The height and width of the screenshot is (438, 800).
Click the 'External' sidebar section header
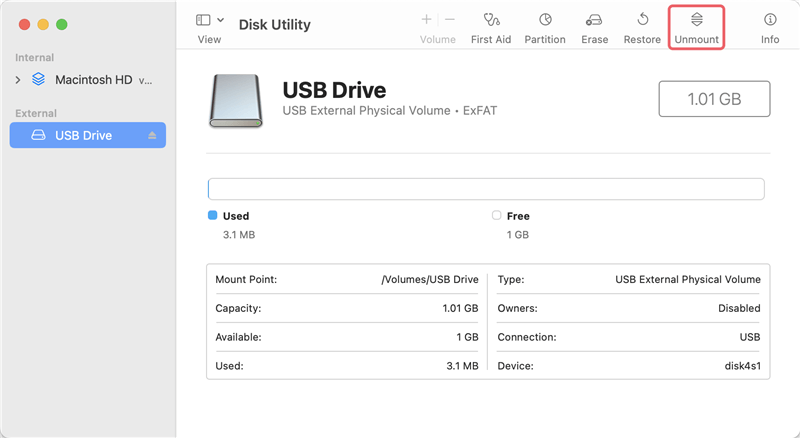point(36,113)
